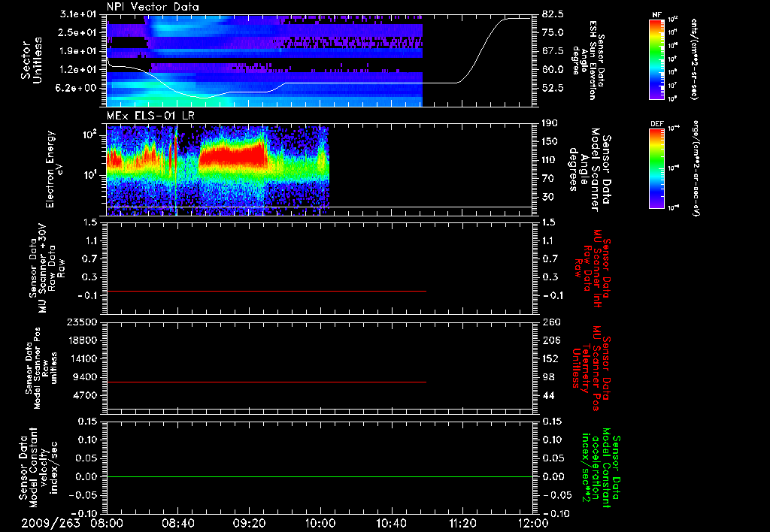Click the "14100" scanner position tick value
770x532 pixels.
pos(81,358)
